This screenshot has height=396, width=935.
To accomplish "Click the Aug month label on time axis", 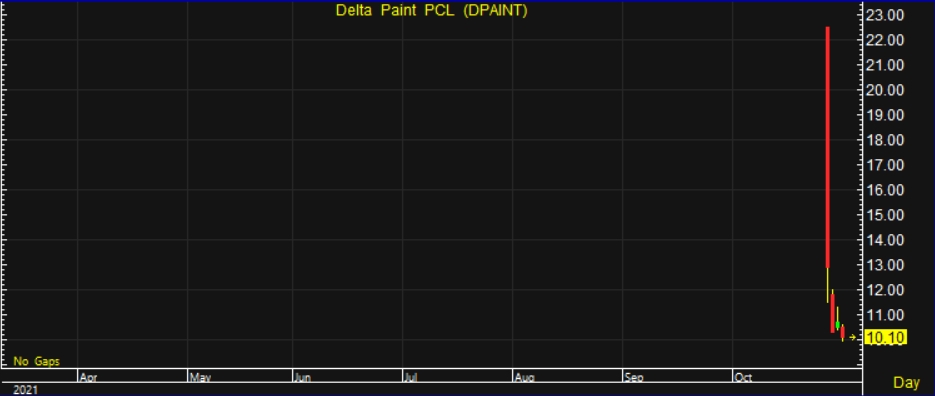I will coord(524,377).
